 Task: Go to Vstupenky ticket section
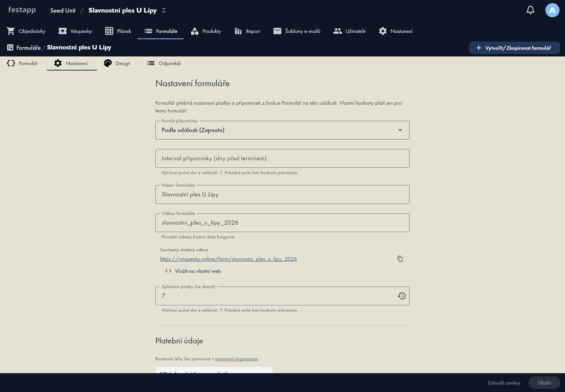coord(75,31)
